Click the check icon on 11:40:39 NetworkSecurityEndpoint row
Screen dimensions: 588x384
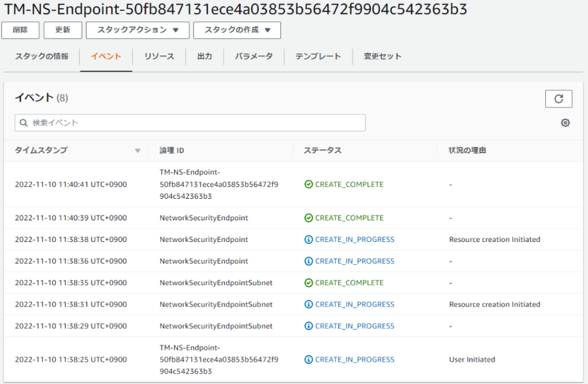coord(309,218)
